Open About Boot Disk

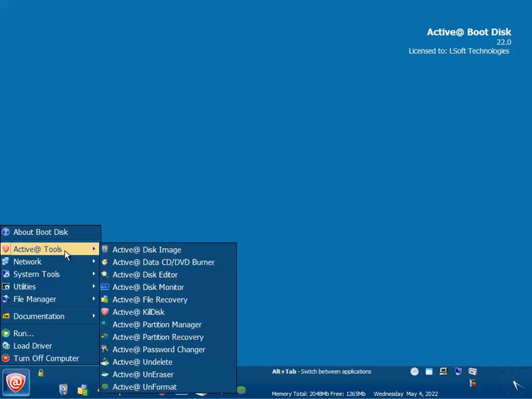click(51, 232)
